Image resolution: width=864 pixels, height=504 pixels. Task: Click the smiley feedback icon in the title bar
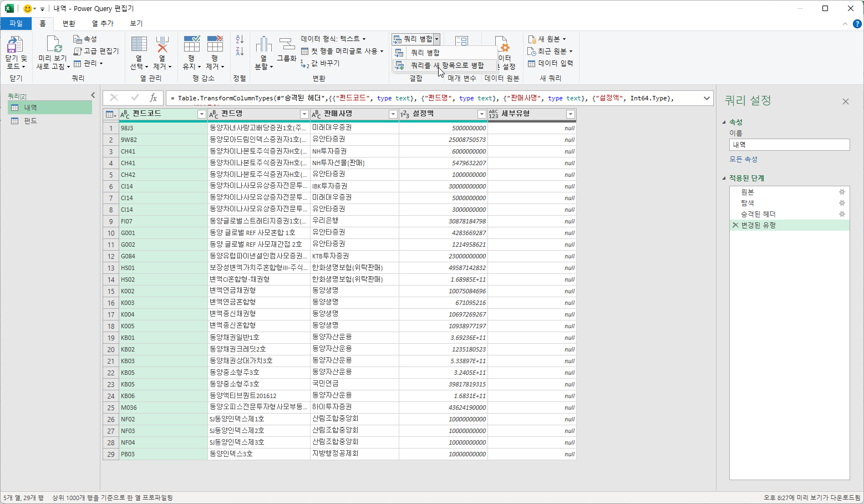28,8
